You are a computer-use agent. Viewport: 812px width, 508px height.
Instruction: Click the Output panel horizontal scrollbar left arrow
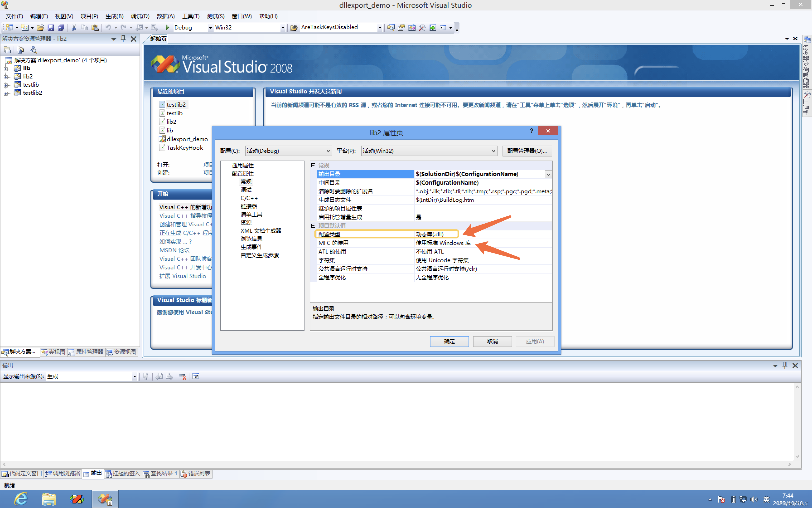tap(4, 464)
